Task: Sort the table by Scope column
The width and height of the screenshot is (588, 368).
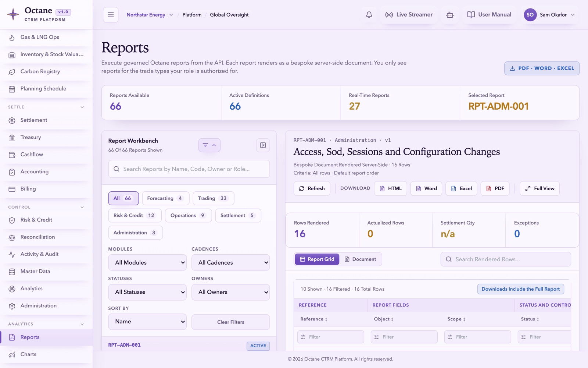Action: click(x=456, y=319)
